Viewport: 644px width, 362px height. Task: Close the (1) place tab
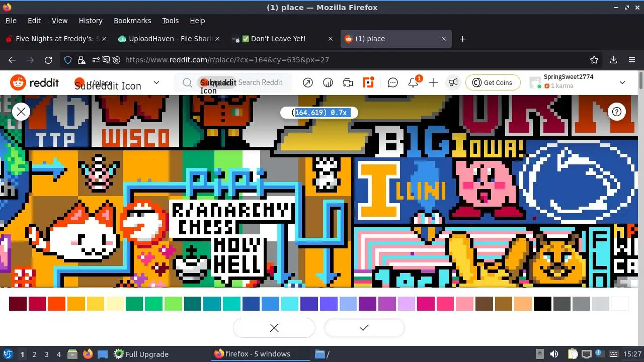coord(444,39)
